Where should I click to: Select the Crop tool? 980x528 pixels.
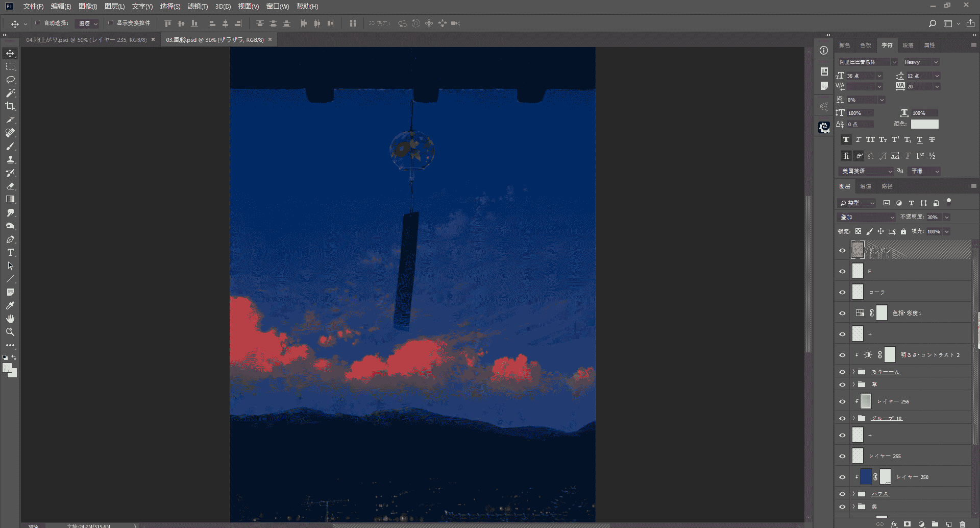[x=10, y=106]
